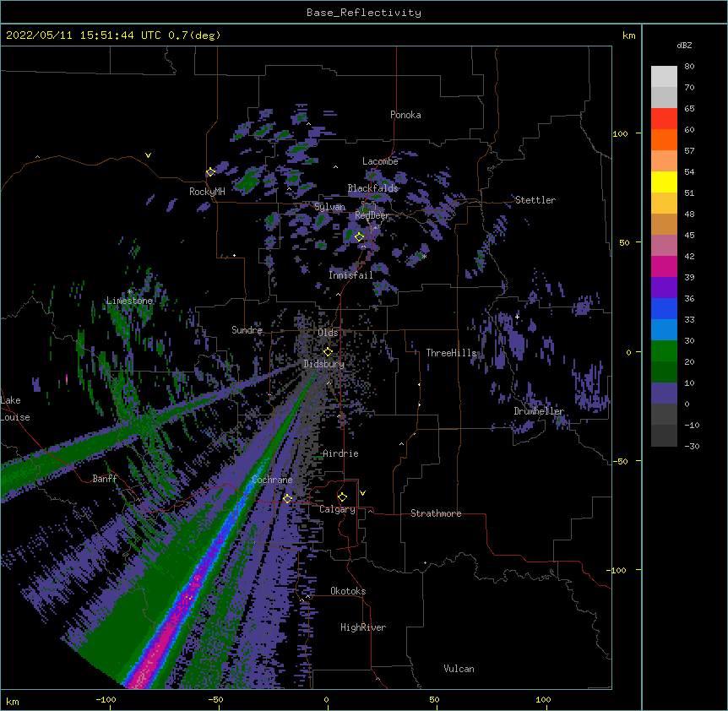Viewport: 728px width, 711px height.
Task: Click the Strathmore label
Action: pyautogui.click(x=436, y=513)
